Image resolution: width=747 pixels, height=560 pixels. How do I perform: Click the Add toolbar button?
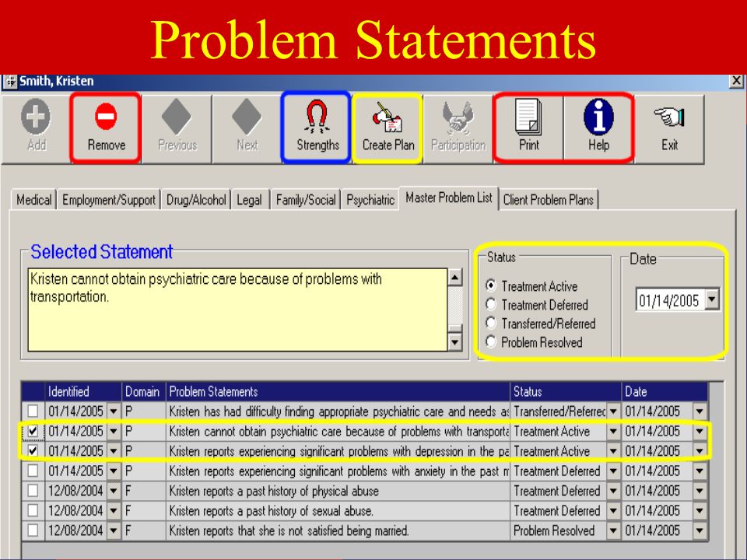37,129
